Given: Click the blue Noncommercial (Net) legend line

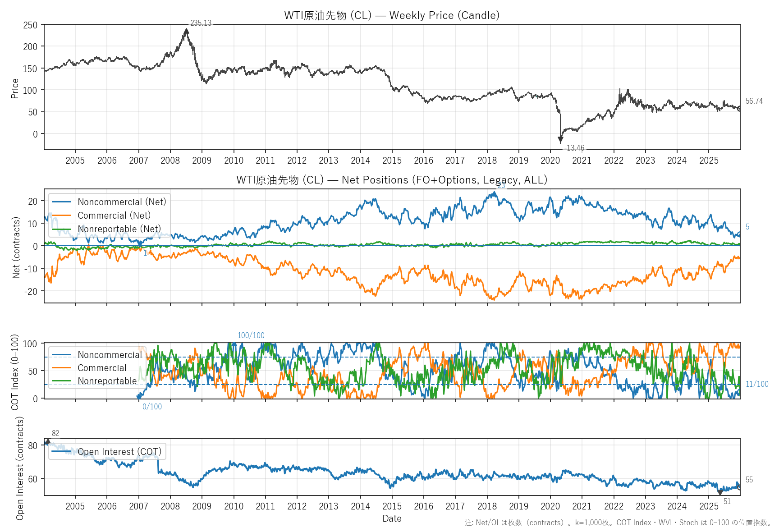Looking at the screenshot, I should pyautogui.click(x=62, y=202).
